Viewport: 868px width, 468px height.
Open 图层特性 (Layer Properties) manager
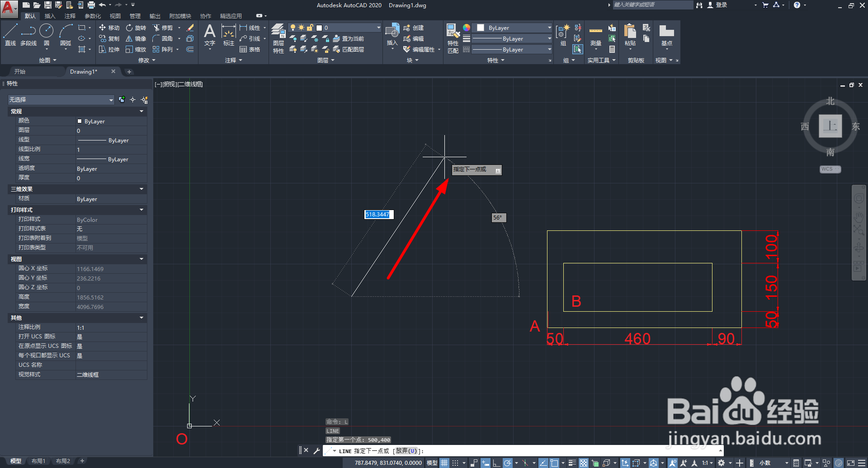[278, 39]
